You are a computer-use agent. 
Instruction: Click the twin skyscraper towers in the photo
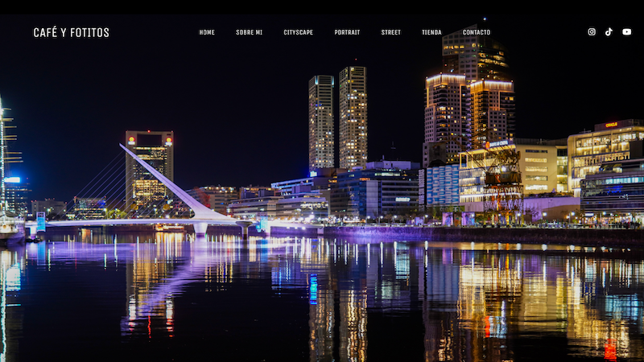[x=337, y=118]
